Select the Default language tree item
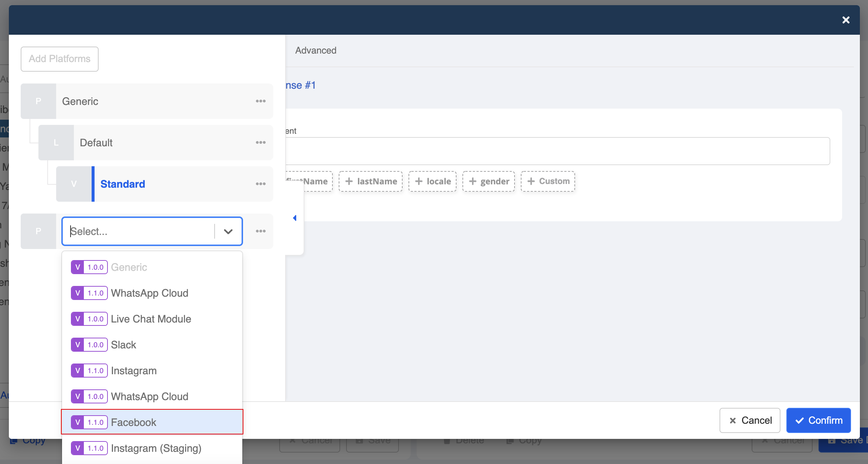868x464 pixels. (x=156, y=143)
